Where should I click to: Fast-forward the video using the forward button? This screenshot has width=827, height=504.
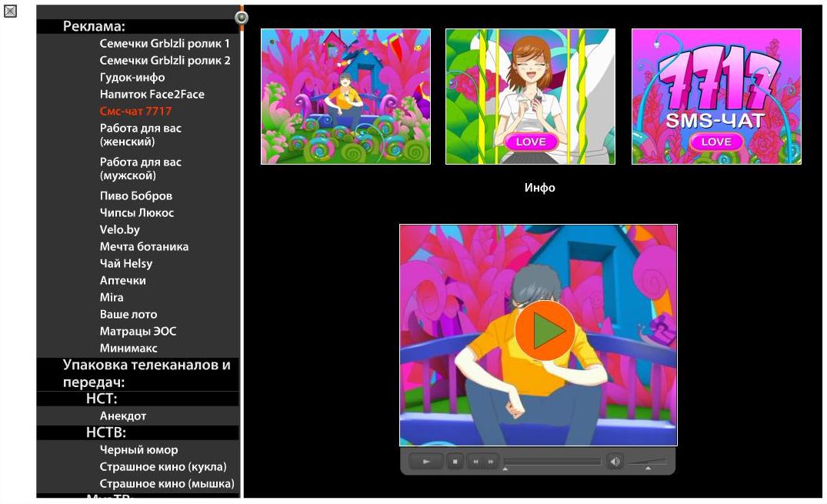(491, 462)
